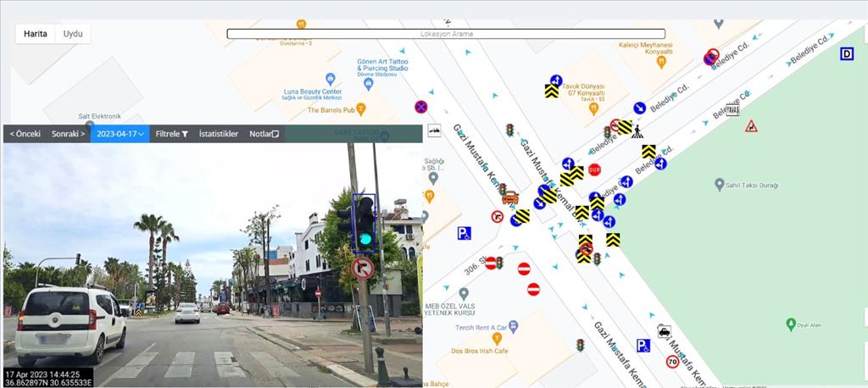Click the blue D sign marker
Screen dimensions: 868x388
(x=846, y=54)
